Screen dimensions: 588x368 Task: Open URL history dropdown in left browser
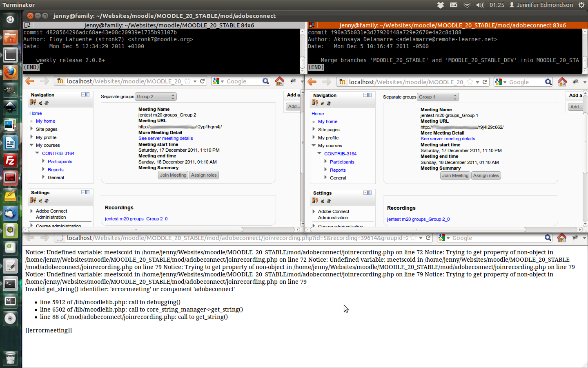tap(195, 81)
